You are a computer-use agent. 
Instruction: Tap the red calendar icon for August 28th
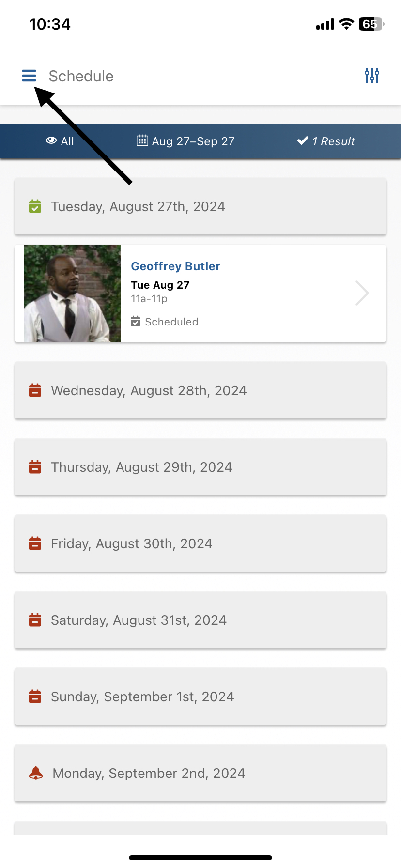[x=35, y=390]
